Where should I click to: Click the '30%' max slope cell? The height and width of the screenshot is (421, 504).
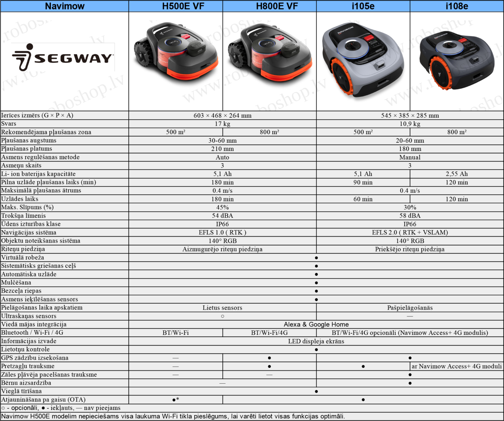pyautogui.click(x=410, y=208)
